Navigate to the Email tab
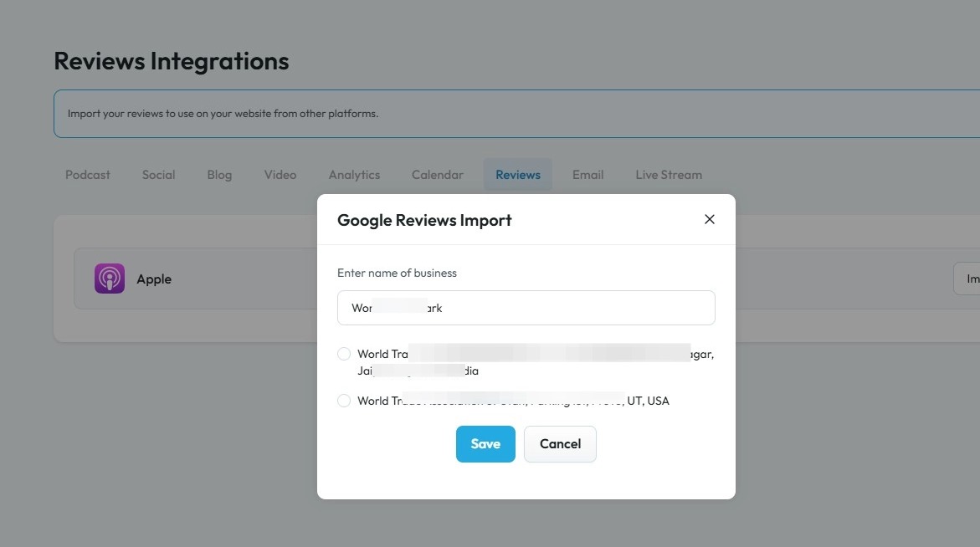This screenshot has height=547, width=980. [x=587, y=175]
